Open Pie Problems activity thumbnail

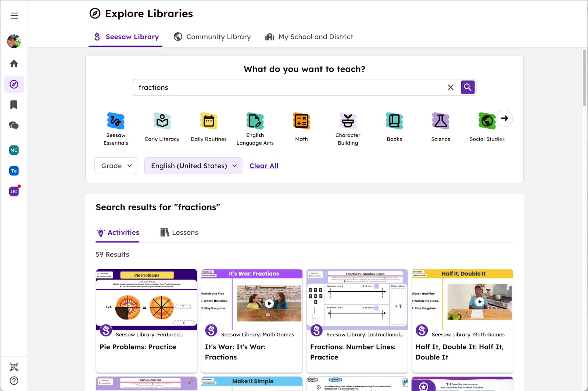pos(146,300)
